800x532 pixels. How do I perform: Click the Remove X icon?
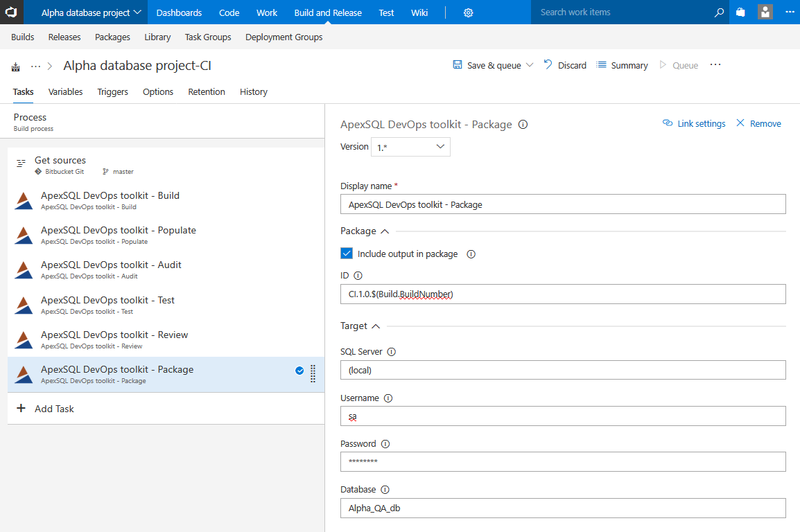point(740,123)
